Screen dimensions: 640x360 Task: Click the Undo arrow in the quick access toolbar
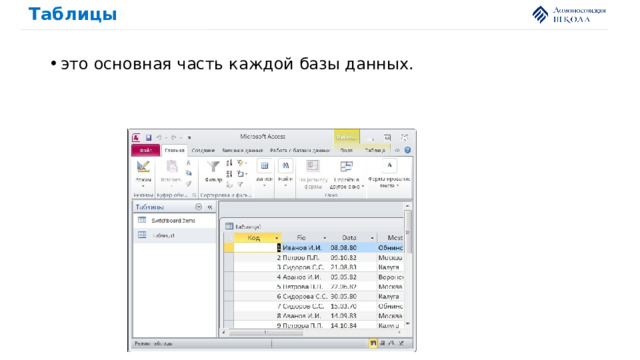pos(159,138)
